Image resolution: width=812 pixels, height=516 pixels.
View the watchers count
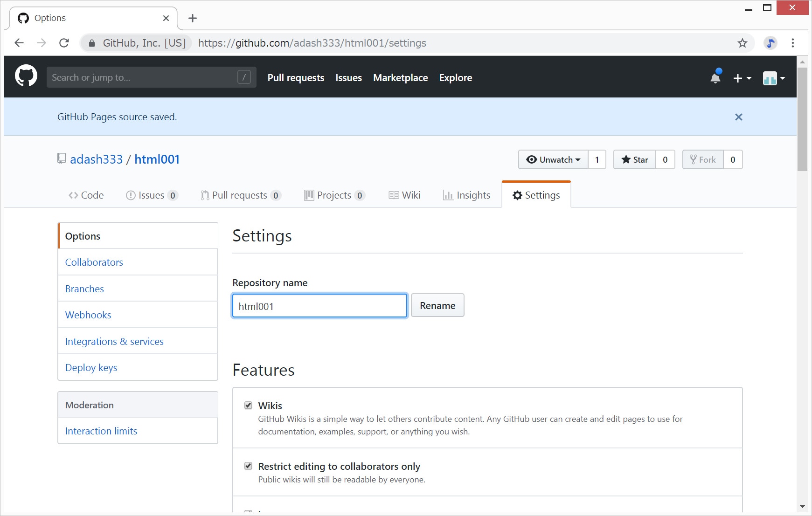(597, 159)
